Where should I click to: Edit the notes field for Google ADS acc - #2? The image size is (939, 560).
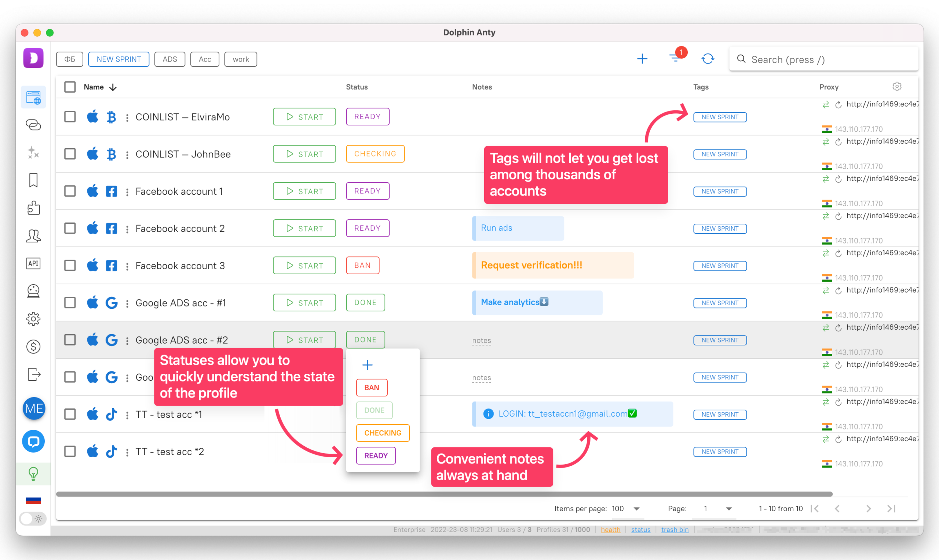click(481, 340)
